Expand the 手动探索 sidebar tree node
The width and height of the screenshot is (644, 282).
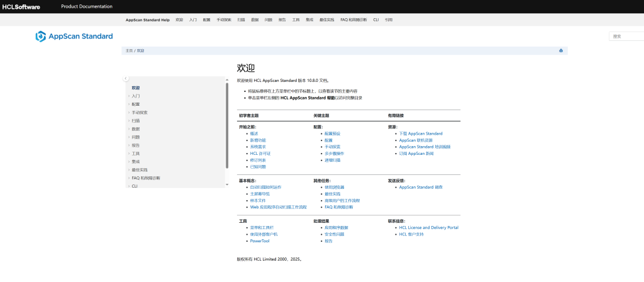[129, 113]
